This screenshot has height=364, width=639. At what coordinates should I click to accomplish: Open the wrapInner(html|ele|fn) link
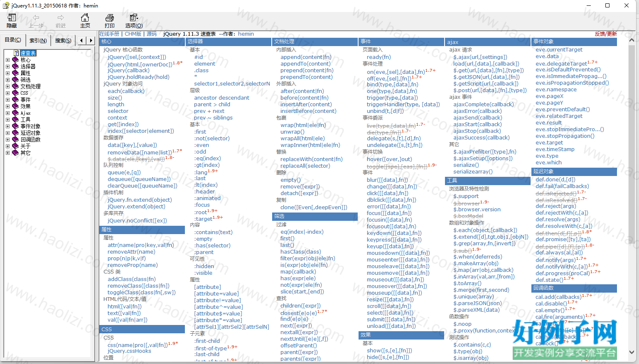(310, 145)
